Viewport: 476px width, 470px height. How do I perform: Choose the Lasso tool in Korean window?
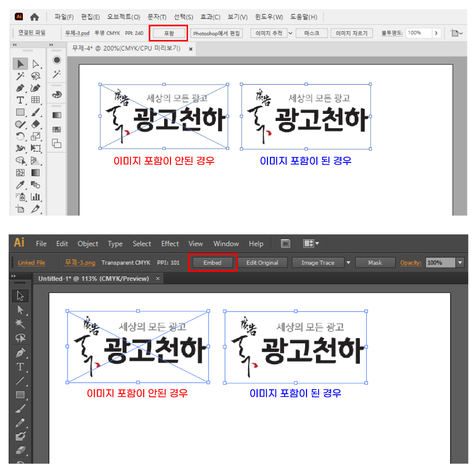pyautogui.click(x=36, y=76)
